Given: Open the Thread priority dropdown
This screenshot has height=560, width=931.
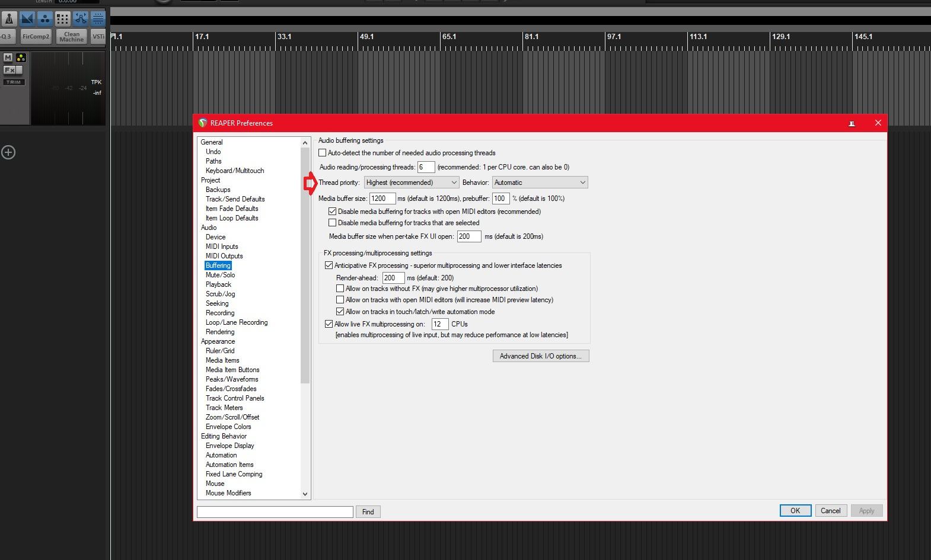Looking at the screenshot, I should [x=412, y=183].
